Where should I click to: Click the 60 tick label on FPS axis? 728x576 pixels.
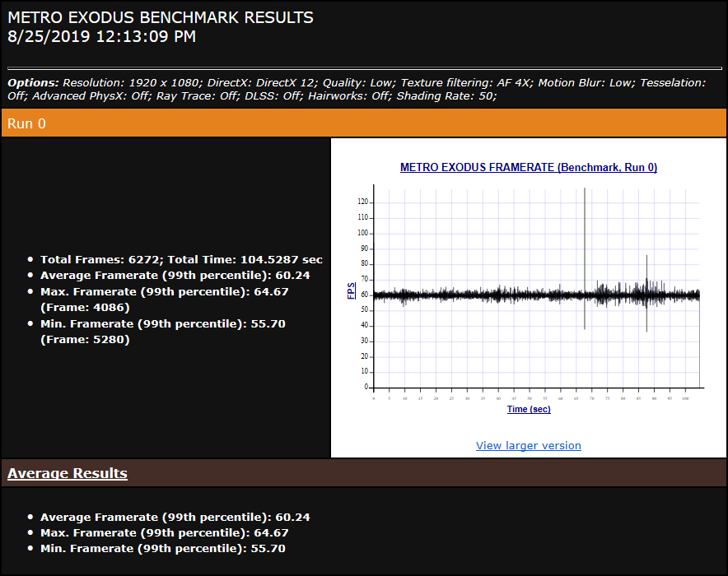pos(365,295)
